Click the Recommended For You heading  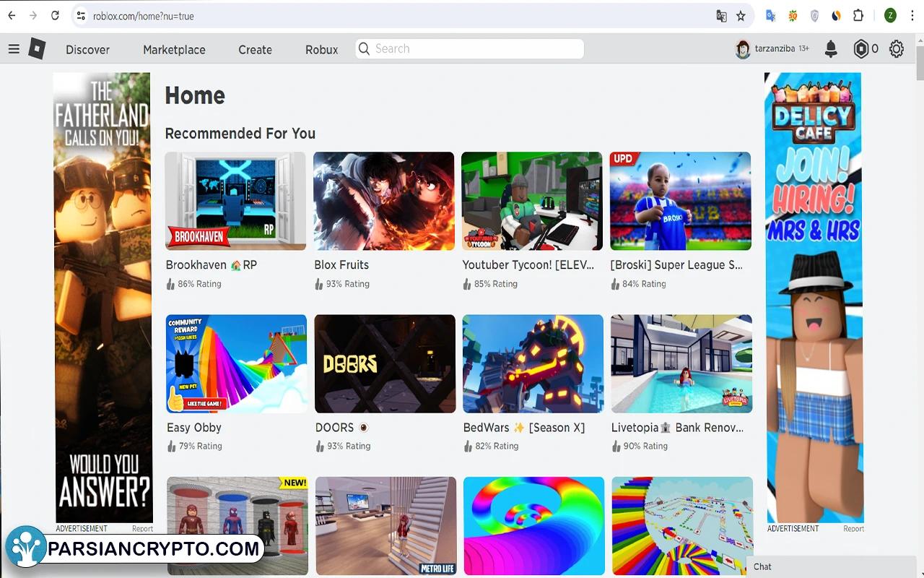tap(240, 134)
